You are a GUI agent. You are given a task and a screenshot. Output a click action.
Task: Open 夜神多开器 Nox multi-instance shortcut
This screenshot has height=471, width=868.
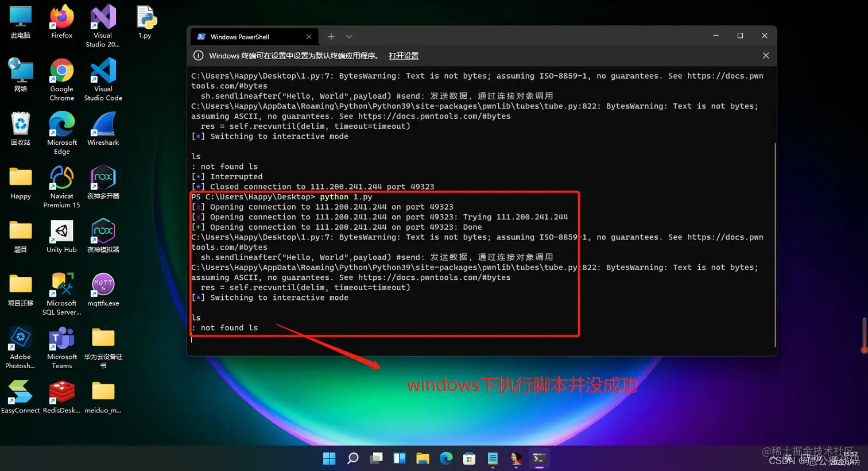tap(103, 183)
